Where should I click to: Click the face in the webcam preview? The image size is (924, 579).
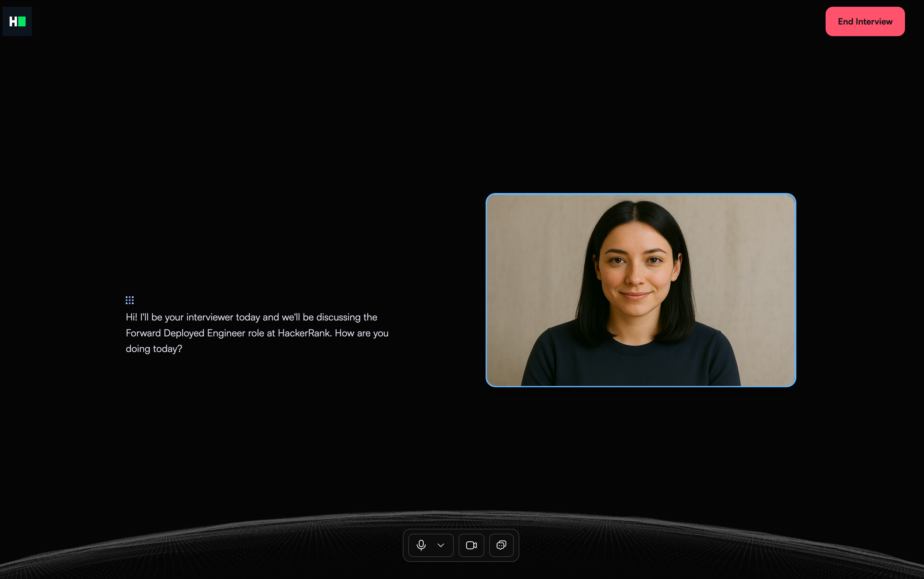click(x=636, y=274)
